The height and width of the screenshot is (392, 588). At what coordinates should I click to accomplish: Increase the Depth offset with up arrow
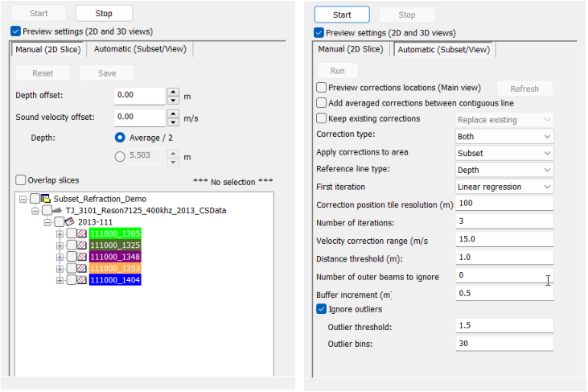pyautogui.click(x=173, y=91)
